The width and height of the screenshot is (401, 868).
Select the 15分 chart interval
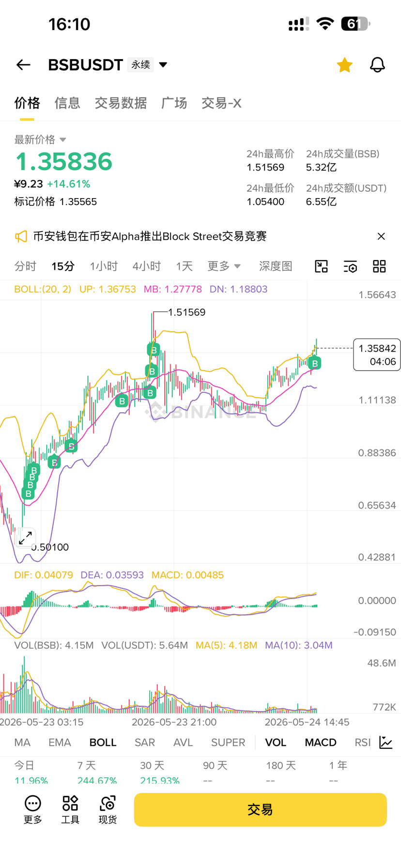coord(63,266)
